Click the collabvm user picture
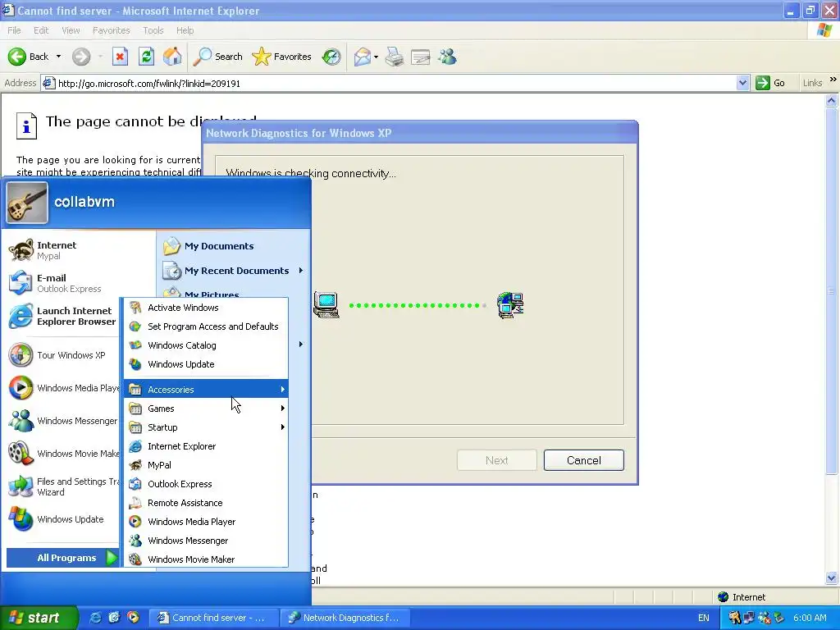Image resolution: width=840 pixels, height=630 pixels. [27, 203]
